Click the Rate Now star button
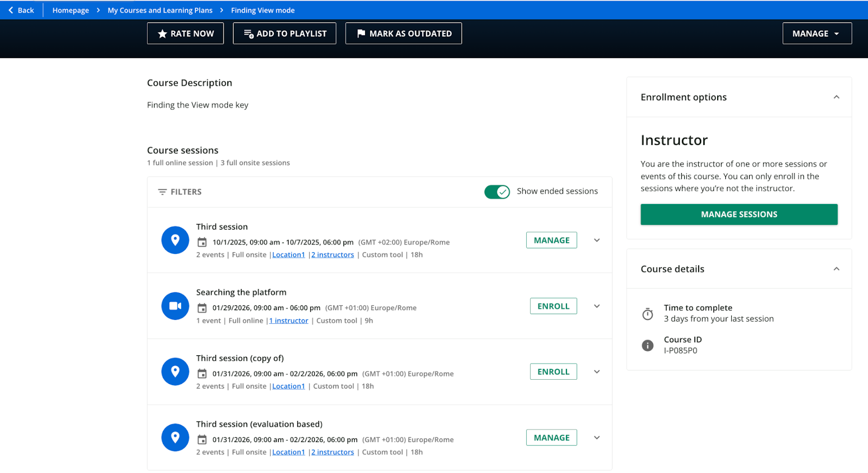The image size is (868, 473). 186,34
